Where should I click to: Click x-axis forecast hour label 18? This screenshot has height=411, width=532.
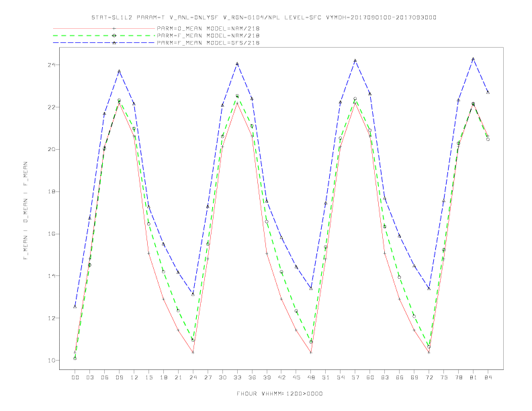tap(163, 377)
